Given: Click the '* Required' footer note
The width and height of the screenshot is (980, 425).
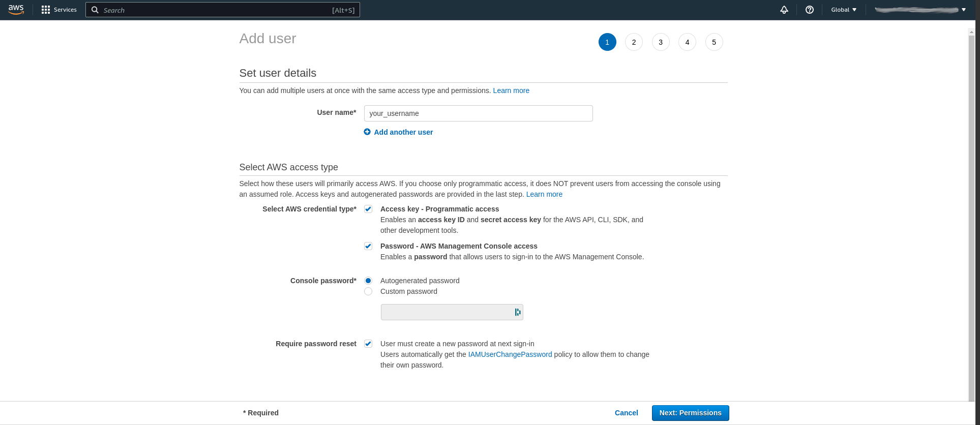Looking at the screenshot, I should click(x=261, y=413).
